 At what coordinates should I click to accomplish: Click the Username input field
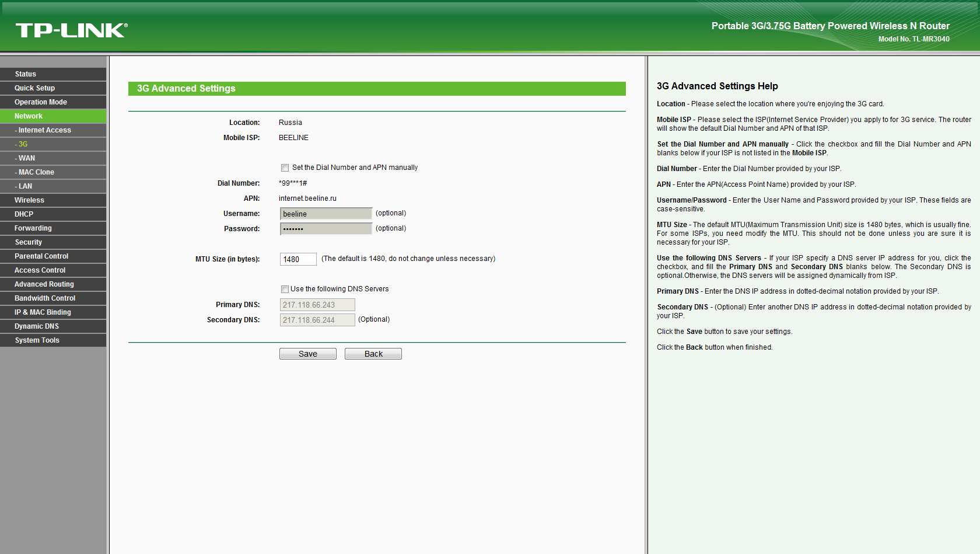pyautogui.click(x=326, y=214)
